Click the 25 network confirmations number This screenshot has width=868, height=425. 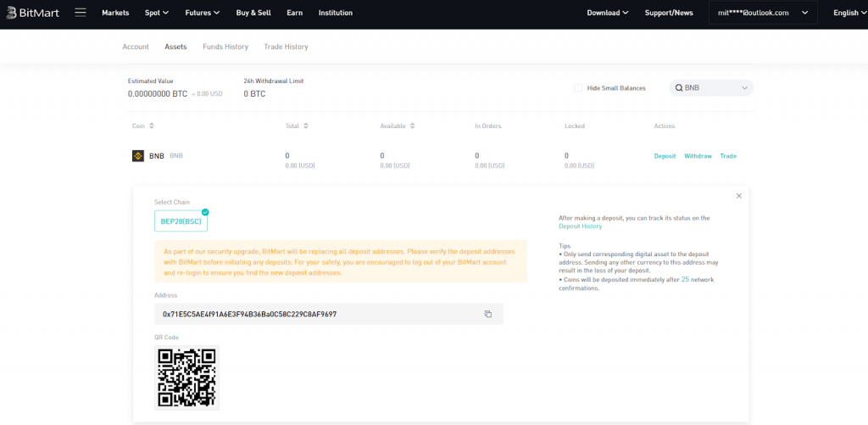[685, 279]
